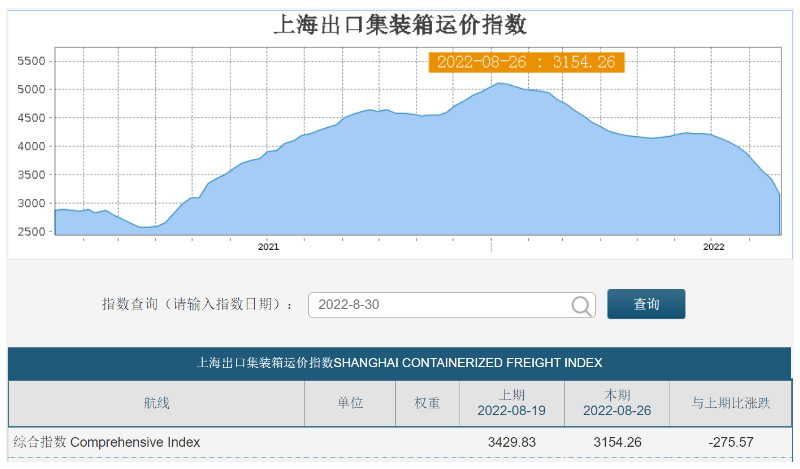
Task: Click the current period value 3154.26
Action: click(617, 442)
